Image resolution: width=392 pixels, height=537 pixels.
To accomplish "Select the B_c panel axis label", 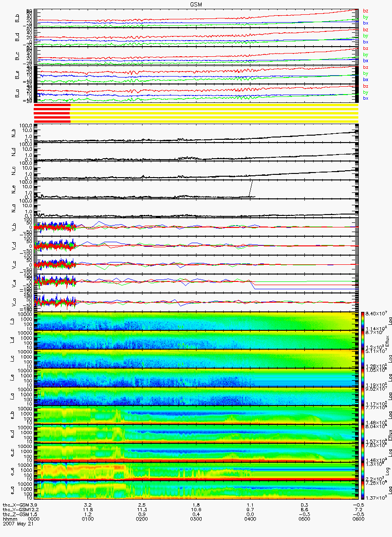I will tap(17, 56).
